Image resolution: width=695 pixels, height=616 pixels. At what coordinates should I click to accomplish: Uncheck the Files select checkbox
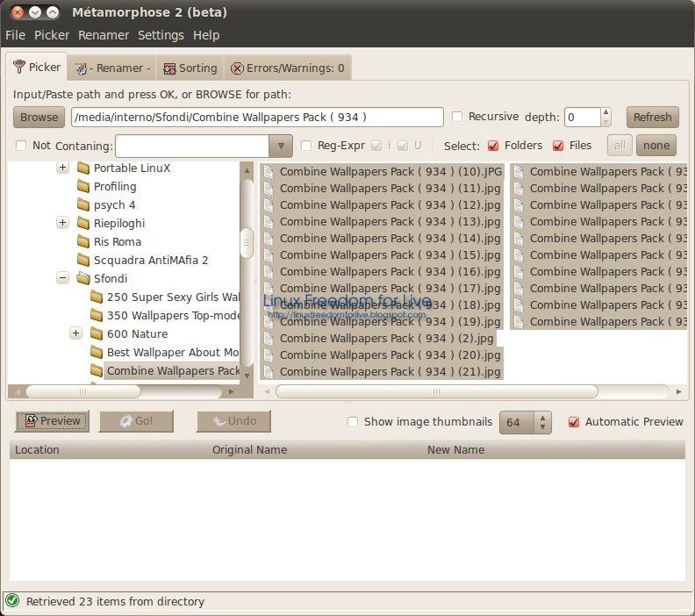click(x=558, y=146)
